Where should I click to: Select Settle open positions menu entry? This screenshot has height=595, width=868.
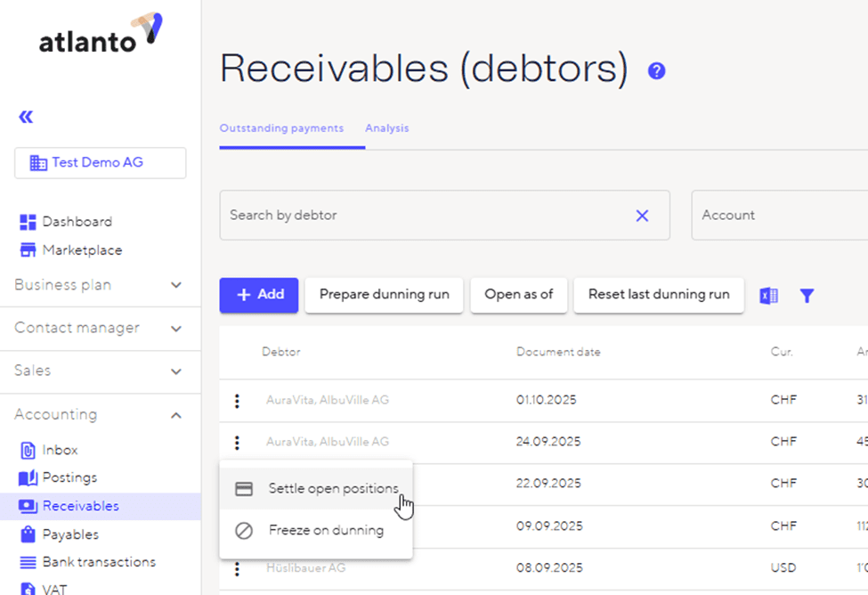tap(332, 489)
